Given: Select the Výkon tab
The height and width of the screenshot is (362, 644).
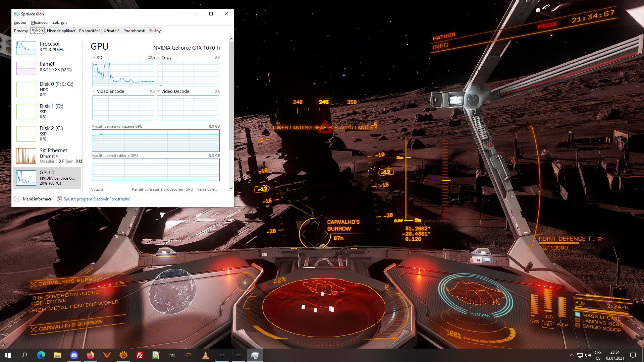Looking at the screenshot, I should pos(37,31).
